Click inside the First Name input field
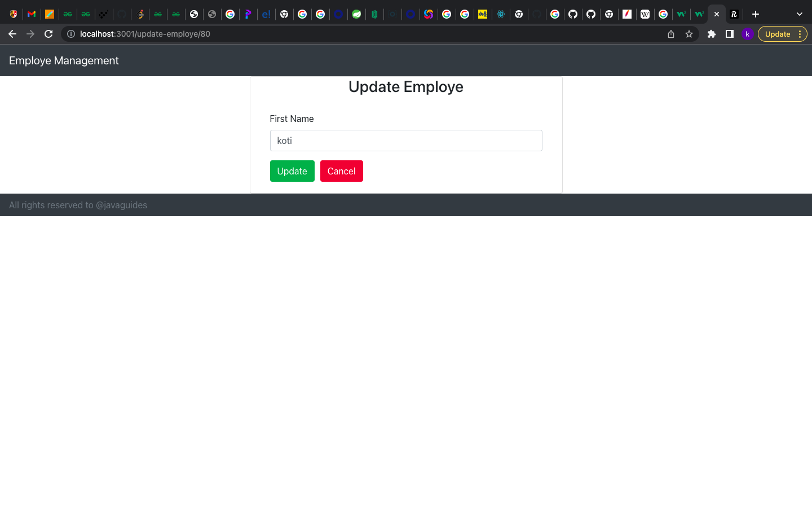812x508 pixels. [405, 141]
